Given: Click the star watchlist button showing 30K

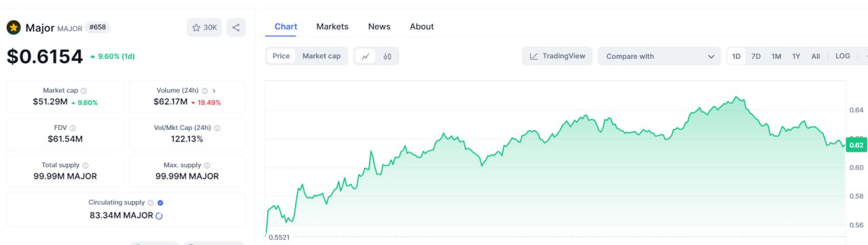Looking at the screenshot, I should (204, 28).
